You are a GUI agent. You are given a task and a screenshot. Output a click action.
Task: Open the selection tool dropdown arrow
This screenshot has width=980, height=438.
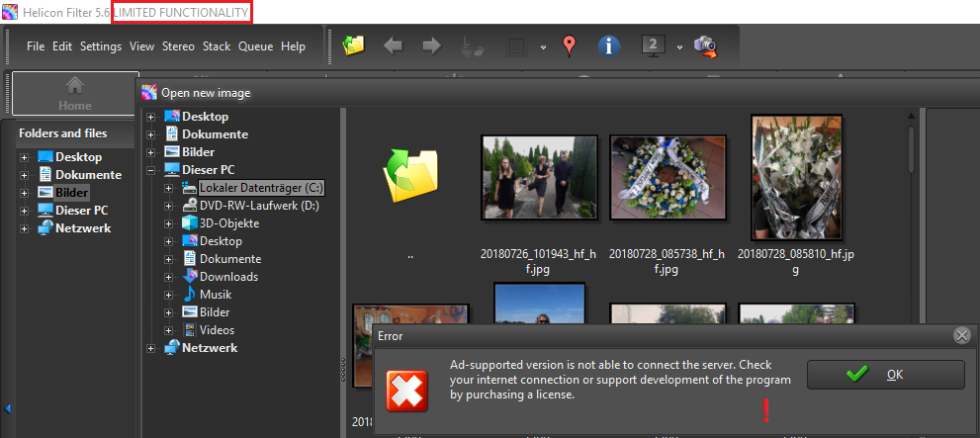[543, 47]
